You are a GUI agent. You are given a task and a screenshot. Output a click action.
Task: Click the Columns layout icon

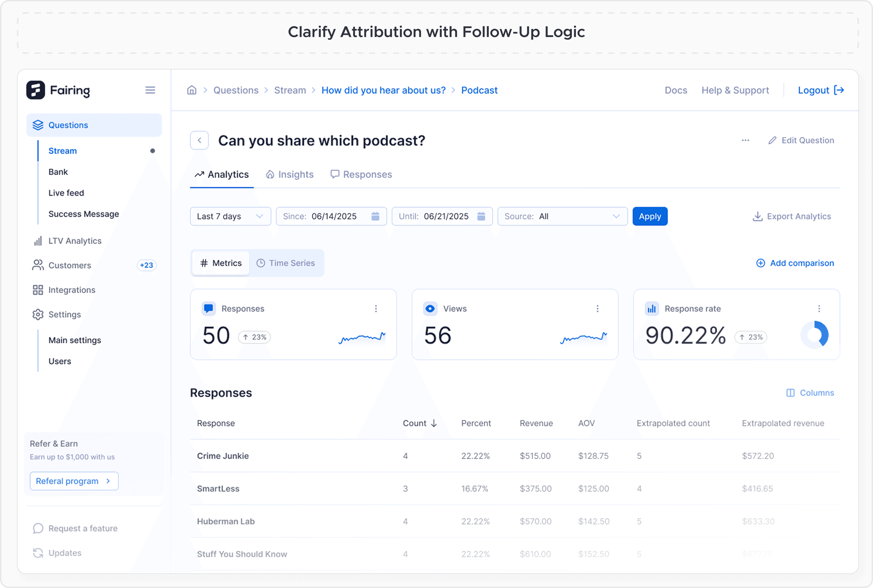(791, 392)
